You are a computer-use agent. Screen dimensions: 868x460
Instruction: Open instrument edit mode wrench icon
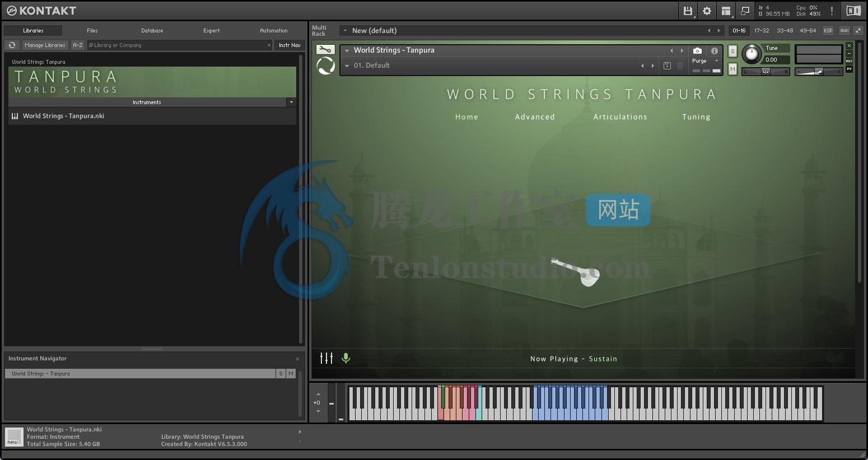[x=325, y=50]
